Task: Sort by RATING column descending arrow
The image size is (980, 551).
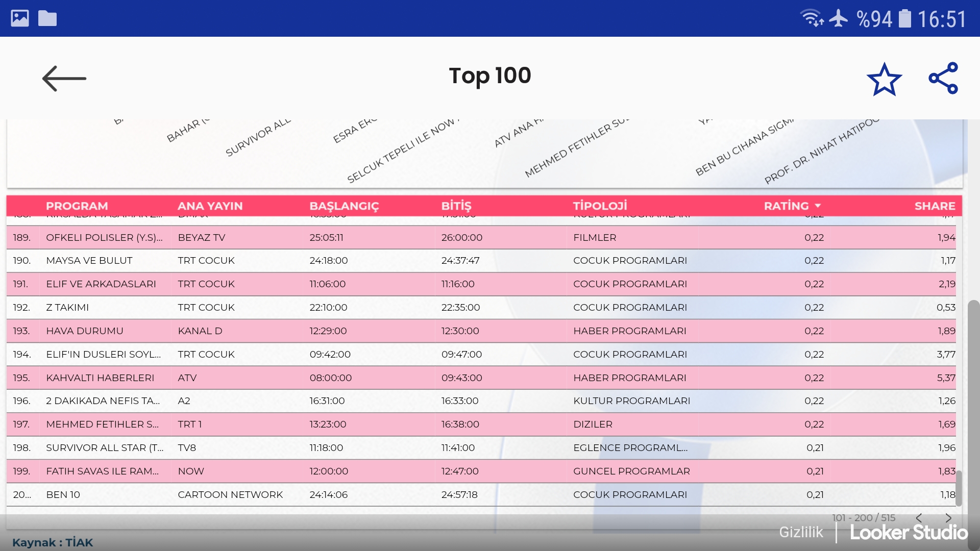Action: [x=818, y=206]
